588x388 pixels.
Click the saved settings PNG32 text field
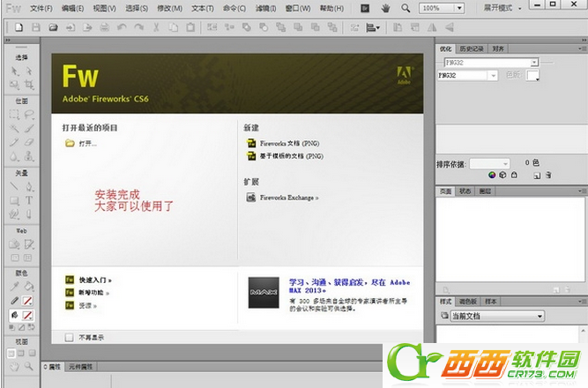(488, 63)
